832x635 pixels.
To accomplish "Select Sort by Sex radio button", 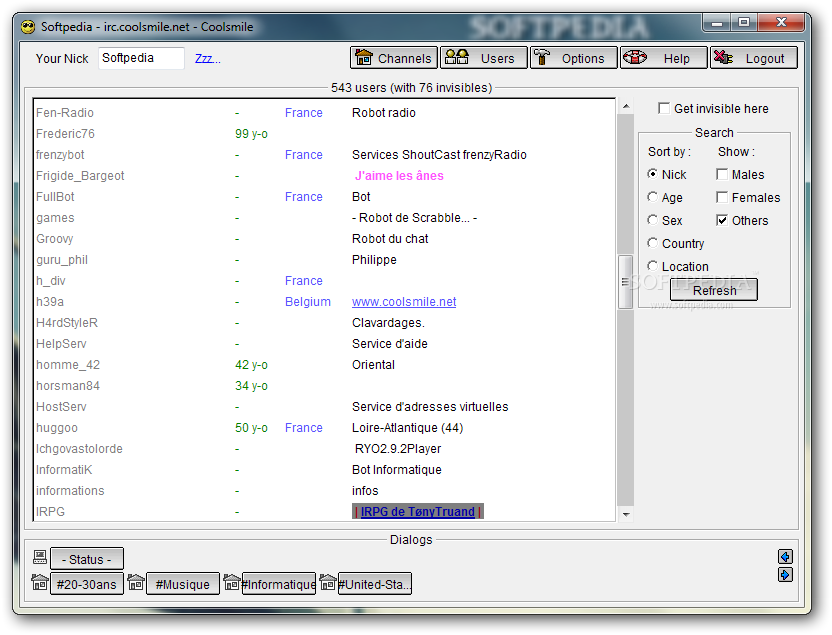I will pos(653,220).
